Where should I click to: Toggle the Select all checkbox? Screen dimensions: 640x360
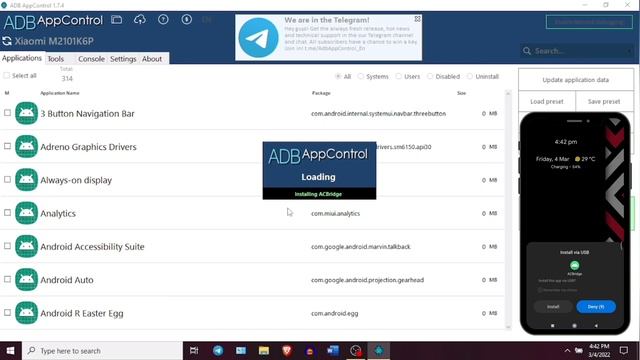[7, 76]
